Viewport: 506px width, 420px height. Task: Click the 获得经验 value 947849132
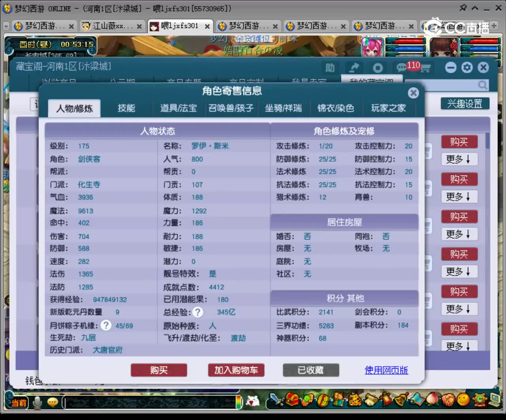(x=110, y=300)
